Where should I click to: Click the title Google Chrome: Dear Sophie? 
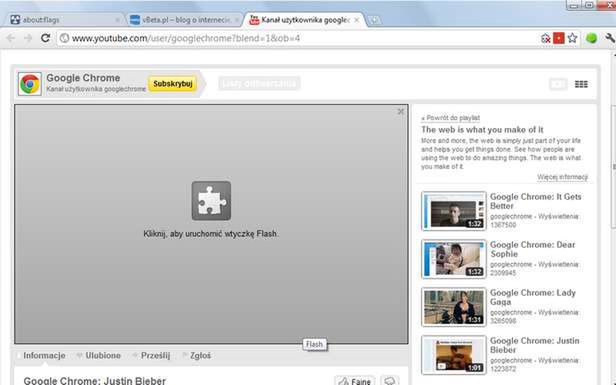click(532, 249)
